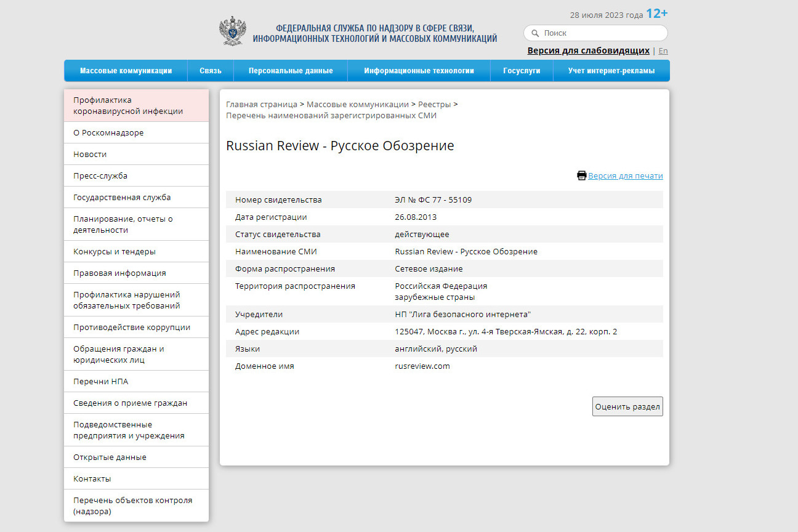Go to Реестры breadcrumb

coord(434,104)
